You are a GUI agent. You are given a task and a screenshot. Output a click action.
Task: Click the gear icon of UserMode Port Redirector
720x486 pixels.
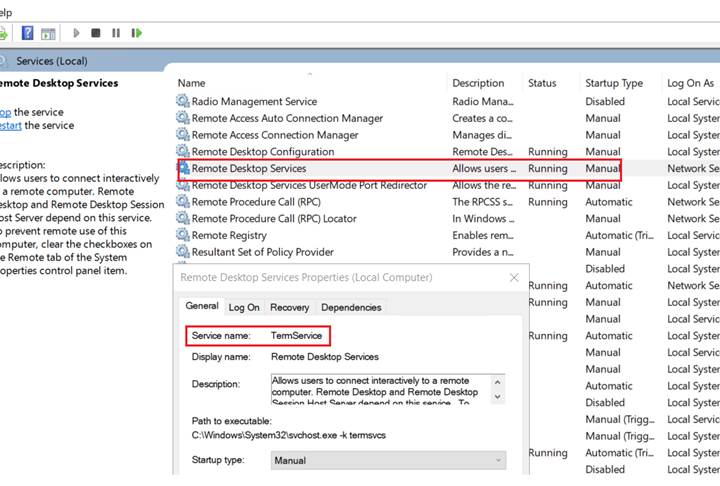(x=183, y=185)
